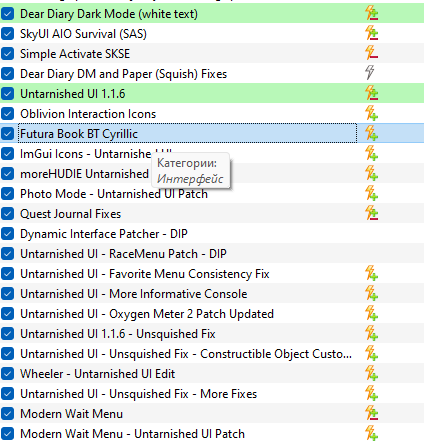Click overwrite icon for Oblivion Interaction Icons
This screenshot has width=424, height=443.
[371, 113]
